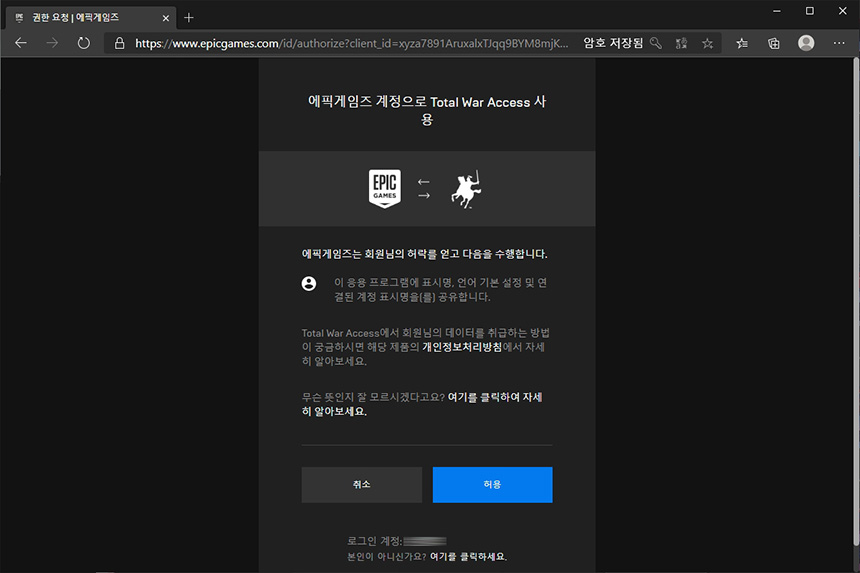This screenshot has width=860, height=573.
Task: Click the blue 허용 button
Action: pos(493,485)
